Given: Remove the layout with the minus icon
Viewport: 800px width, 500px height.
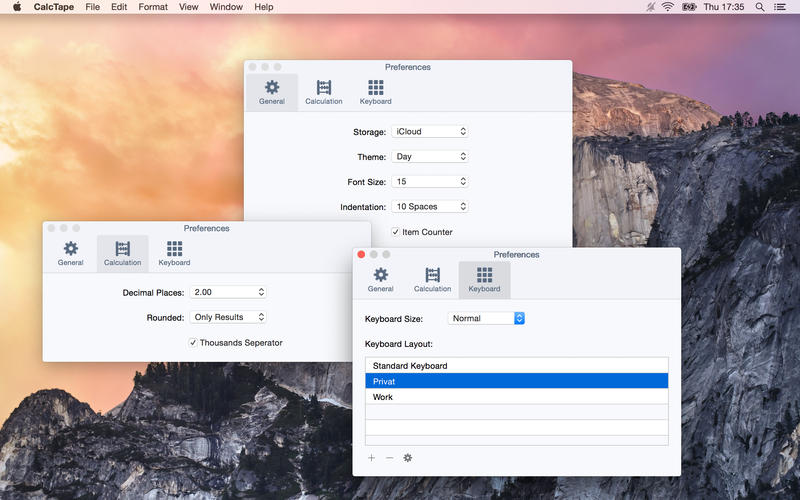Looking at the screenshot, I should [389, 458].
